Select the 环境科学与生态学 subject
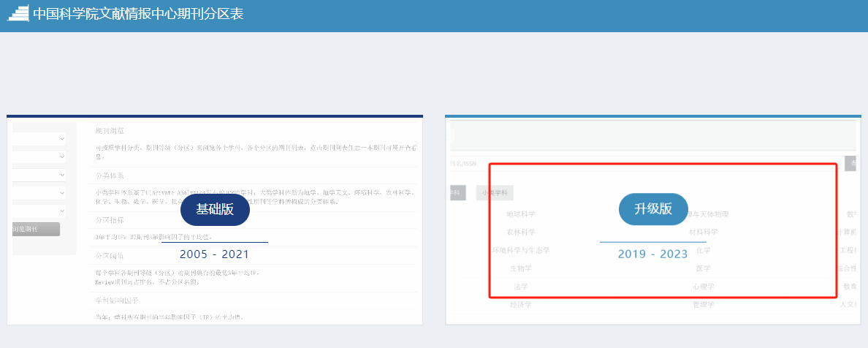Viewport: 868px width, 348px height. [x=521, y=250]
